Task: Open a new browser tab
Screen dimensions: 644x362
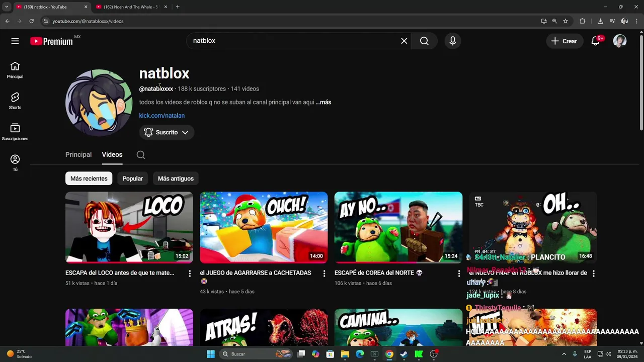Action: pos(178,7)
